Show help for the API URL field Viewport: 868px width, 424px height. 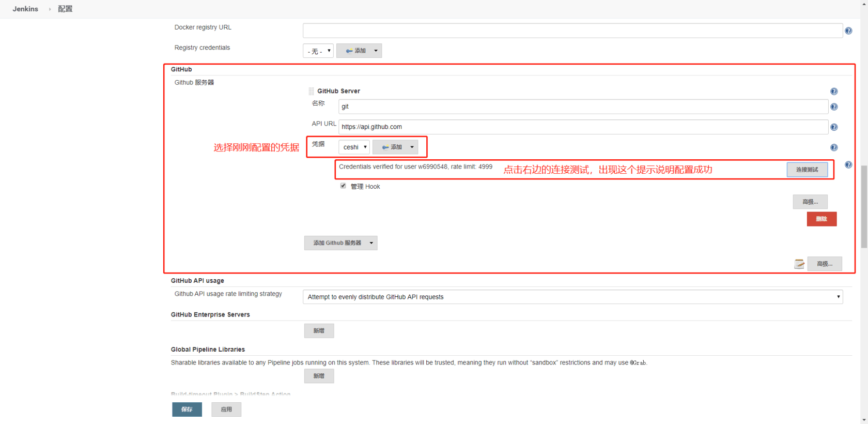pyautogui.click(x=833, y=127)
